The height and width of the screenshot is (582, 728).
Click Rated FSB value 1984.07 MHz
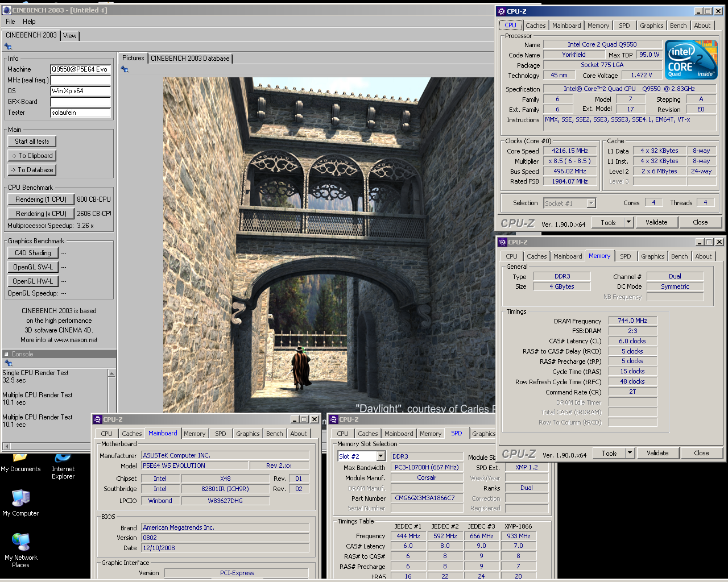[x=569, y=181]
